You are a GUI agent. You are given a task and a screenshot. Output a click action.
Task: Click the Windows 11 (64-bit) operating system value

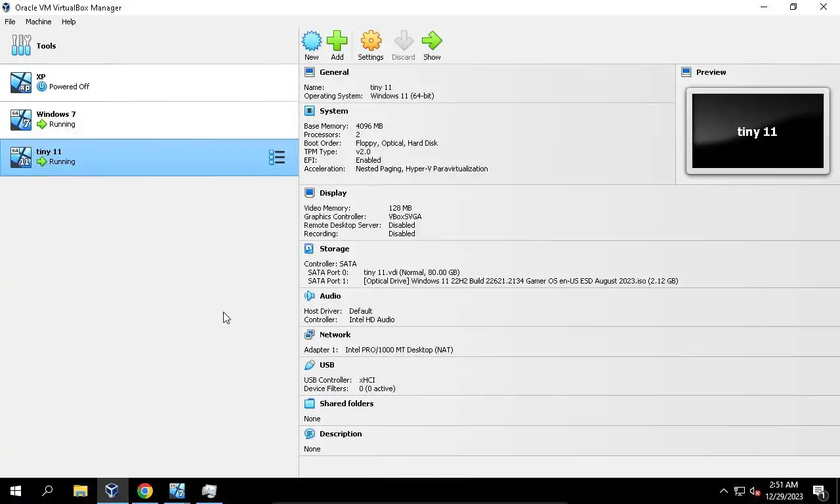[402, 96]
